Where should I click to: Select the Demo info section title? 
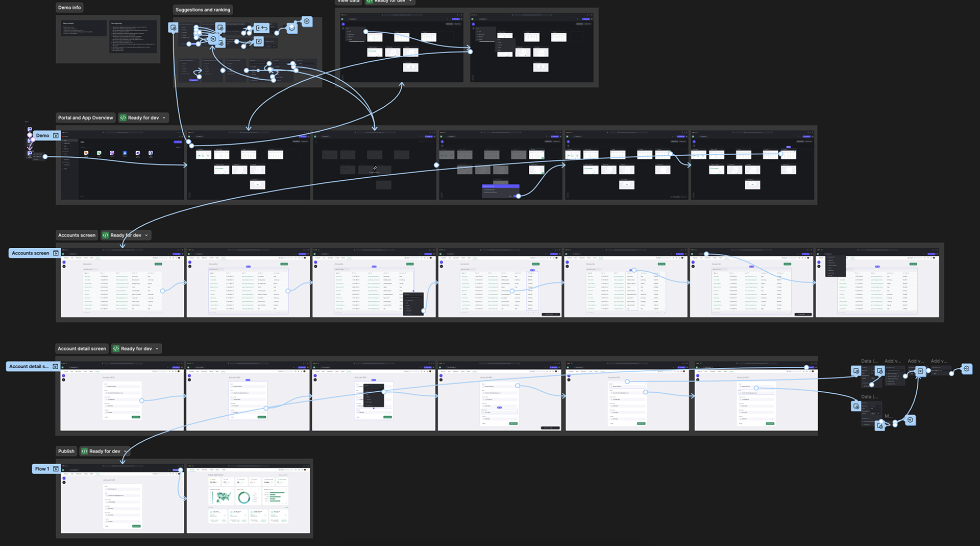[x=69, y=8]
